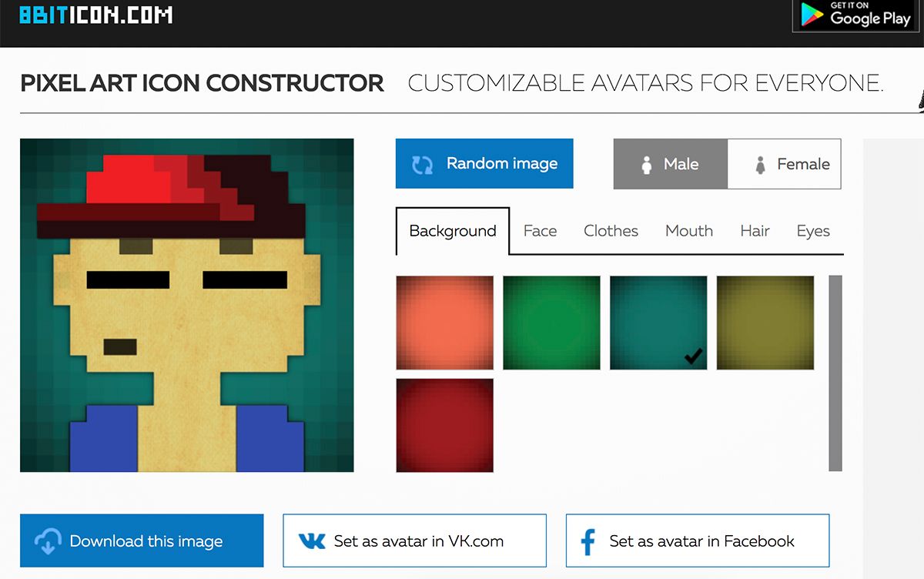Click the VK logo icon
The width and height of the screenshot is (924, 579).
312,541
